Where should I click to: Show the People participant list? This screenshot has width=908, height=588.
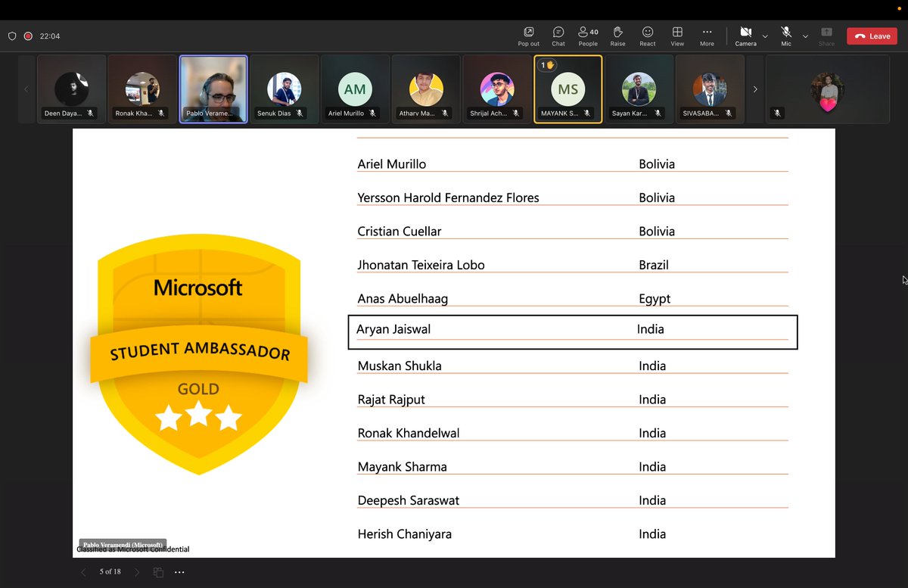click(588, 36)
